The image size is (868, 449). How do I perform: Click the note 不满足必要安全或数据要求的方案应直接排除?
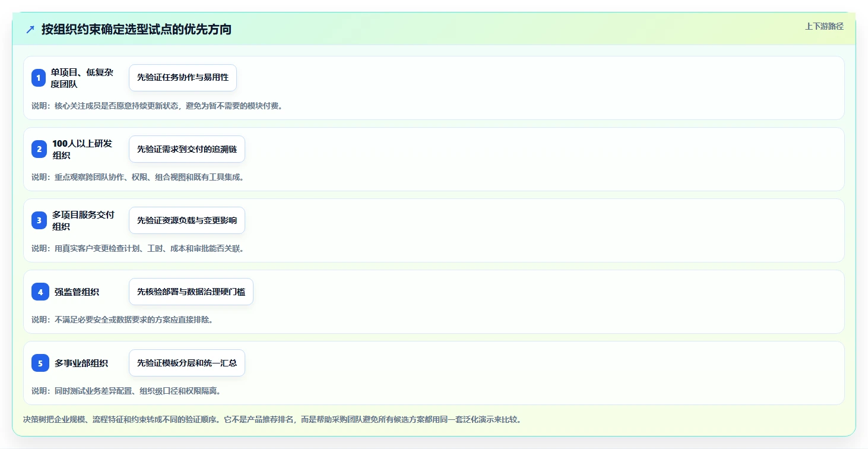[x=122, y=320]
